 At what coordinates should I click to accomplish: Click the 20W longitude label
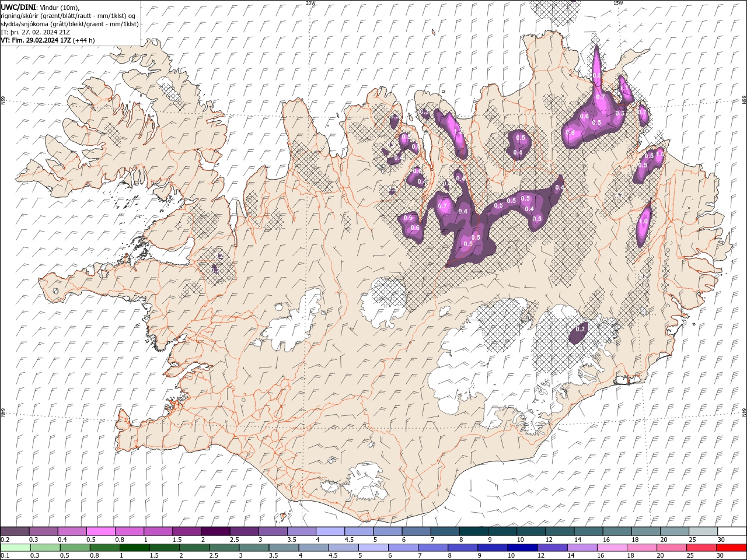pos(310,3)
